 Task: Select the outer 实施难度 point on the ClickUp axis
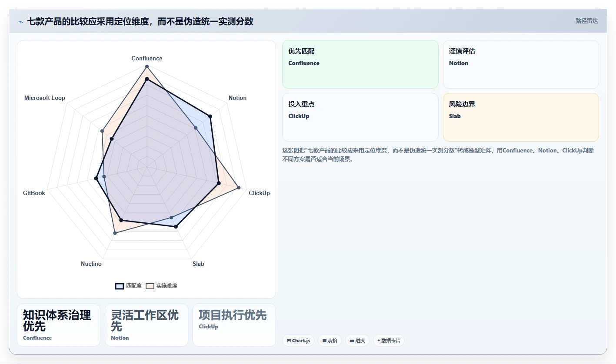click(x=239, y=188)
